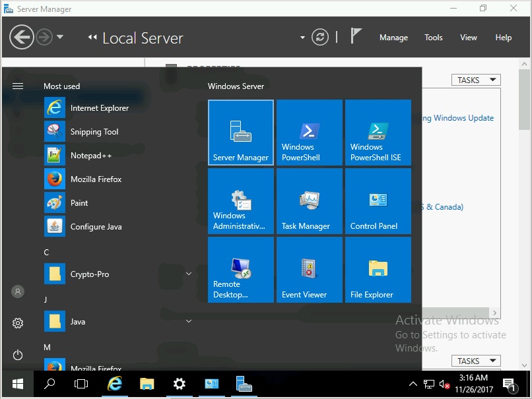Click the 'Windows Server' tile group header

236,86
